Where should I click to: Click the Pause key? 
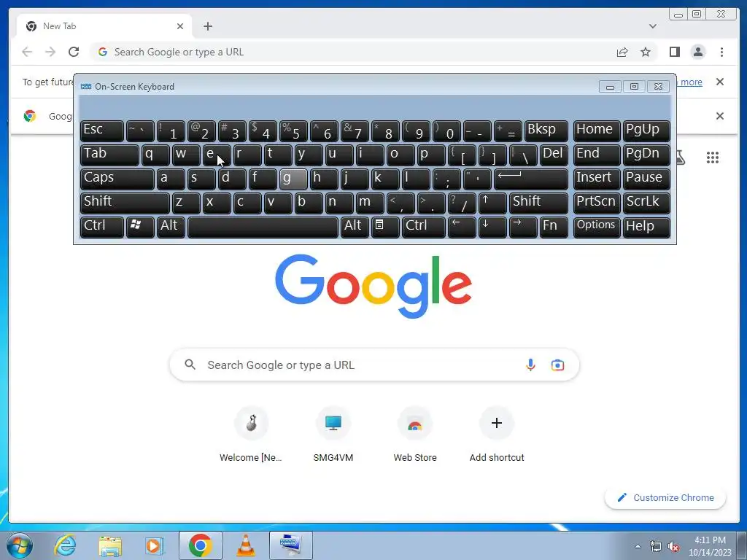[x=646, y=179]
